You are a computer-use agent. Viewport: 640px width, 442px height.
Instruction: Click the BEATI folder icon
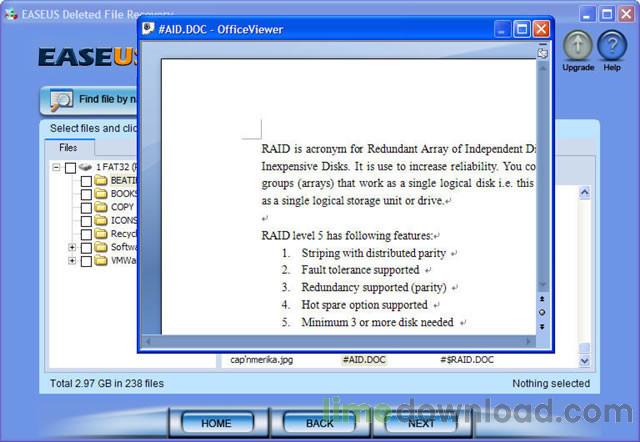point(100,180)
